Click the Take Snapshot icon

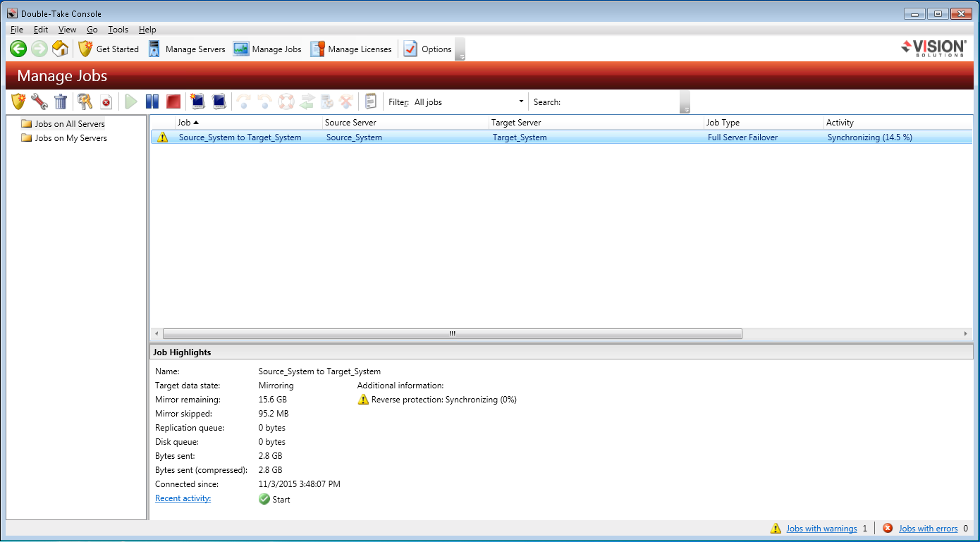(x=198, y=102)
